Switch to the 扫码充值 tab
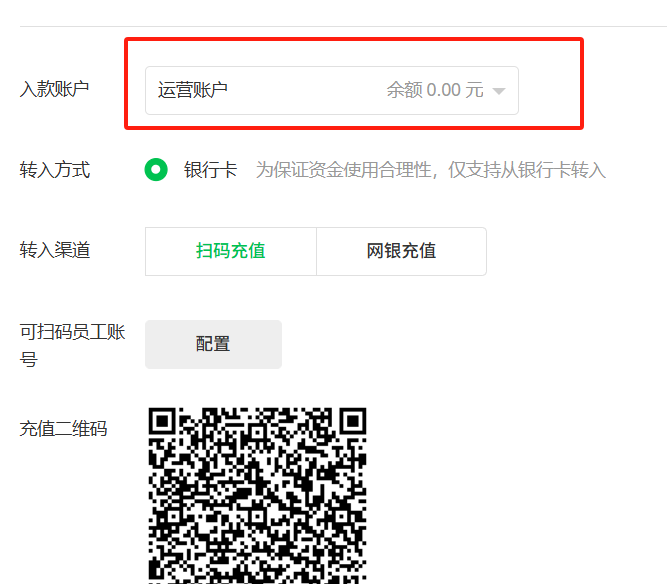The height and width of the screenshot is (584, 667). click(x=231, y=251)
